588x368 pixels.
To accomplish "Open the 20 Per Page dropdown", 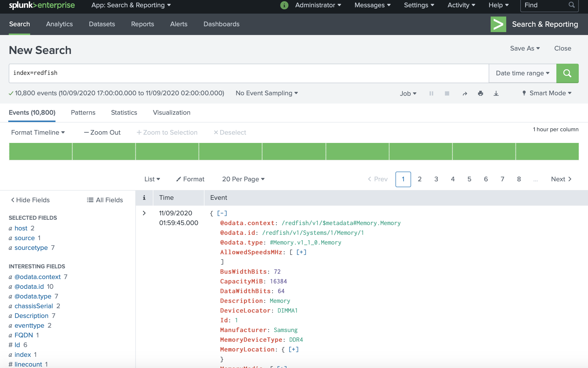I will tap(243, 179).
